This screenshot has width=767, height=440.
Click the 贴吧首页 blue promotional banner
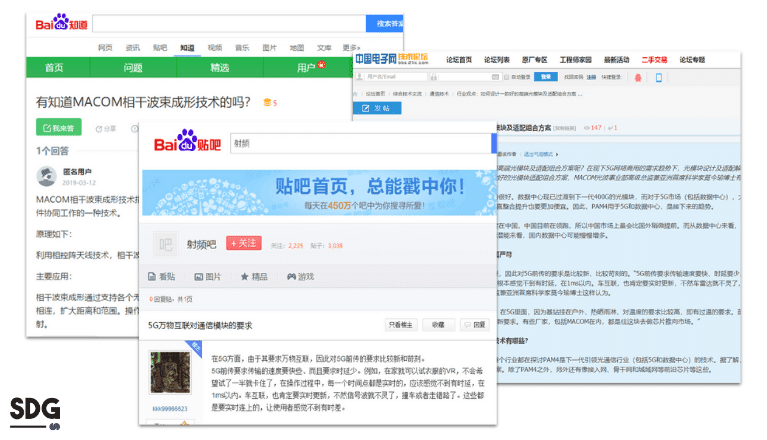tap(318, 193)
